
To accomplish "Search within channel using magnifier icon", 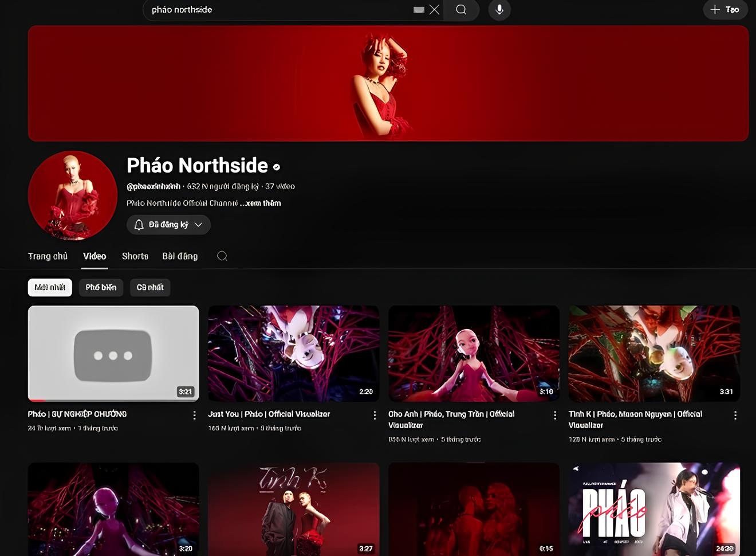I will (222, 256).
